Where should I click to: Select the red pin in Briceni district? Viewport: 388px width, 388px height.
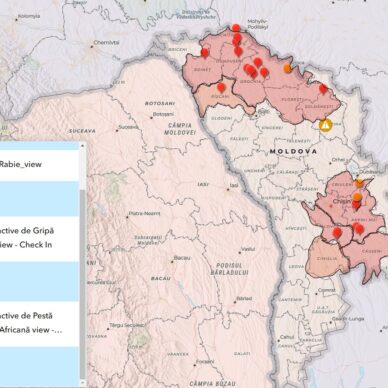pos(205,53)
